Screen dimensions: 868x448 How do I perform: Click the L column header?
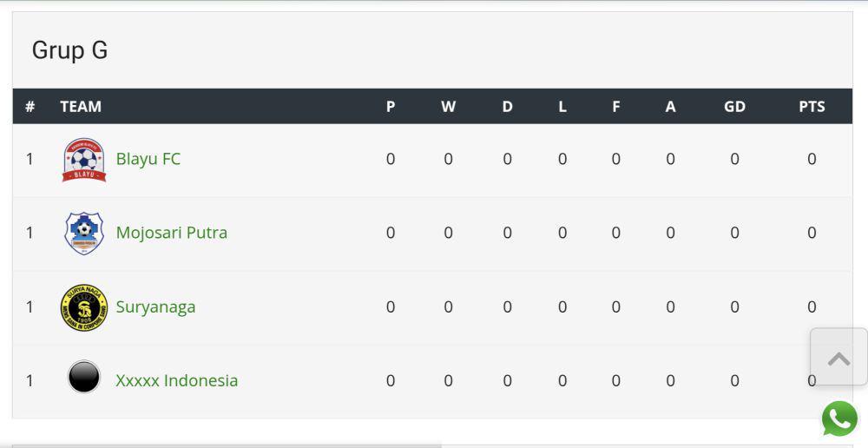tap(562, 106)
